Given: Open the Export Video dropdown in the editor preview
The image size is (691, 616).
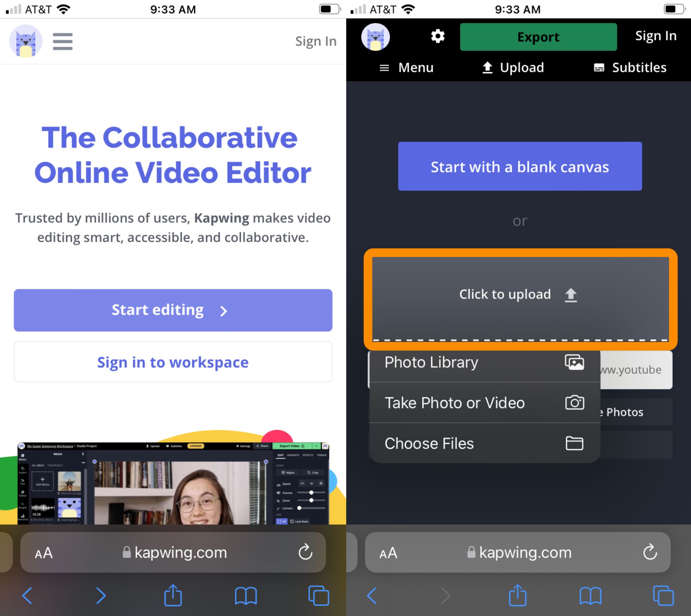Looking at the screenshot, I should [x=316, y=446].
